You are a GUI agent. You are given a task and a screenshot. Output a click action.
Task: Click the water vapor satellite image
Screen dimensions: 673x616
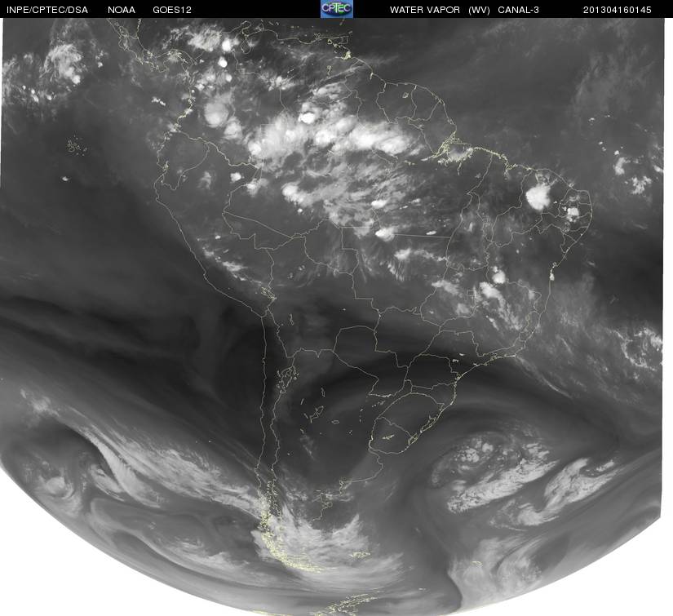331,317
